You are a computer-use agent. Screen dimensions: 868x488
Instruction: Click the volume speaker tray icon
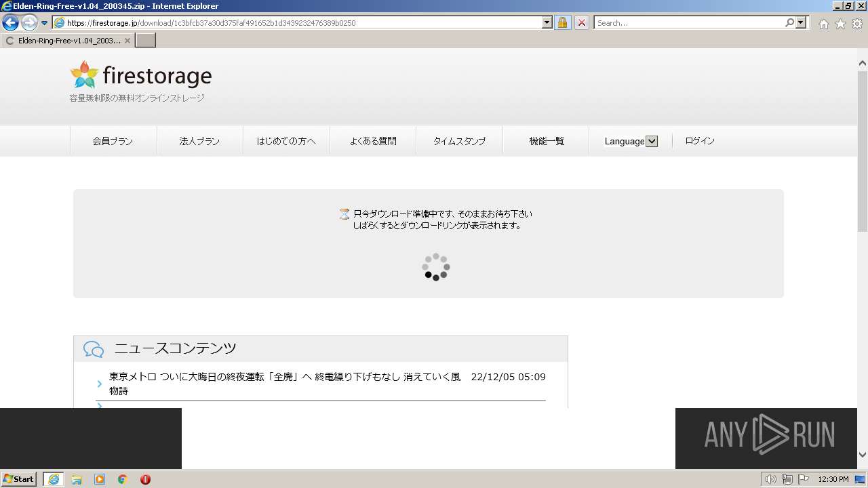tap(771, 479)
